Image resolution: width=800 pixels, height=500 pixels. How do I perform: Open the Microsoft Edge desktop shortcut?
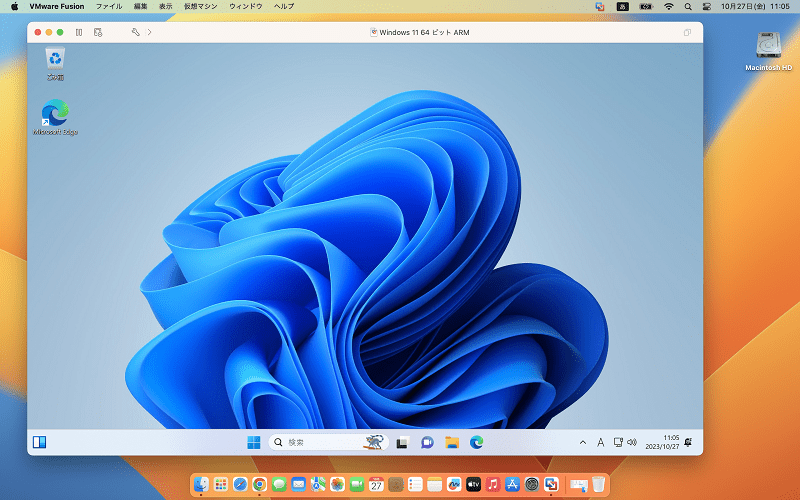55,117
